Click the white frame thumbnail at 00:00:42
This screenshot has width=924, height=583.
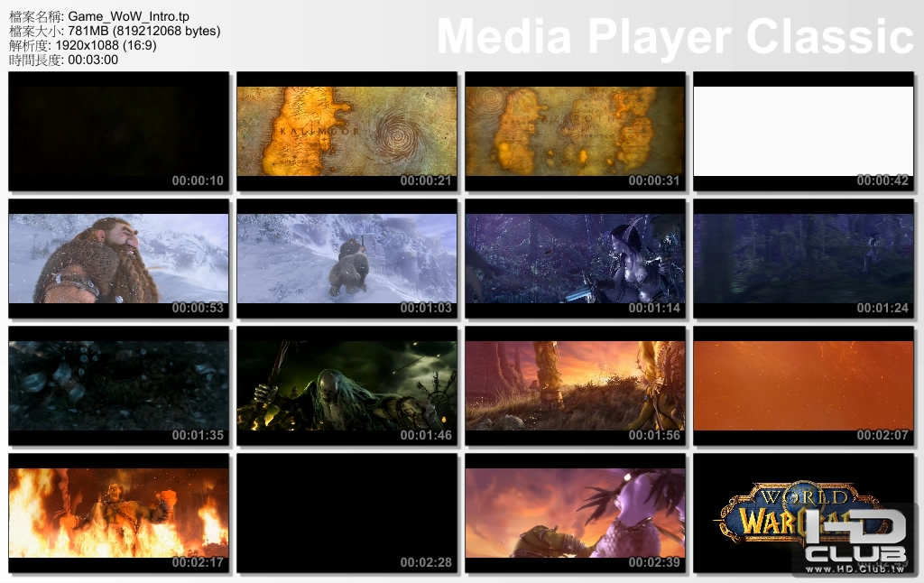click(803, 131)
